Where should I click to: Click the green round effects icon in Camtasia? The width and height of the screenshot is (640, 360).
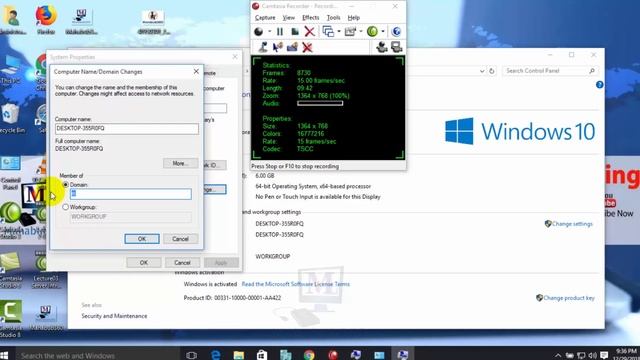(x=372, y=31)
